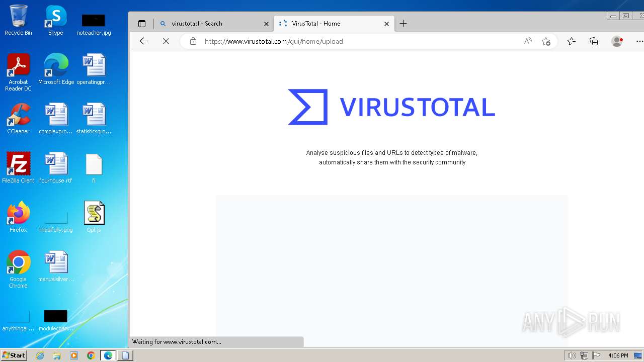Click the 4:06 PM clock
This screenshot has width=644, height=362.
[618, 355]
